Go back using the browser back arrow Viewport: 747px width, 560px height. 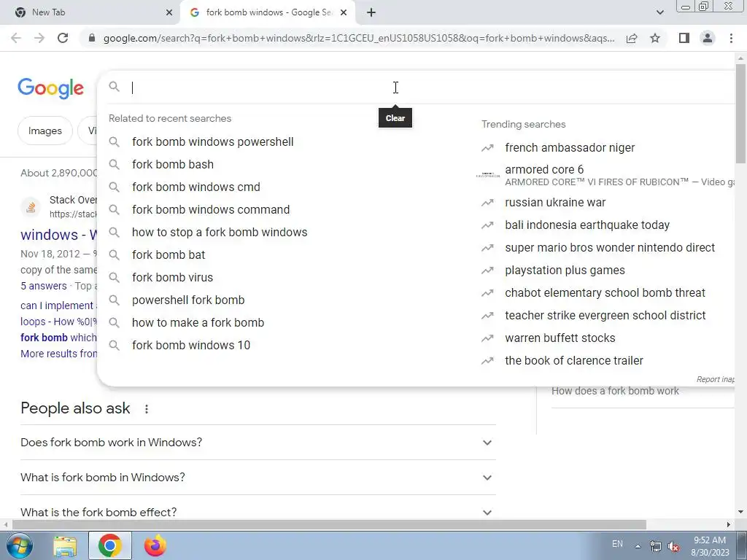coord(16,38)
